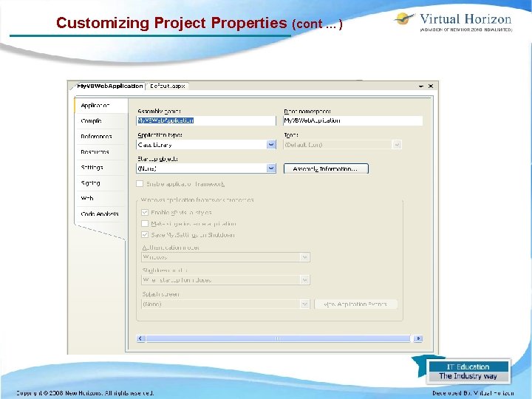This screenshot has width=532, height=399.
Task: Open the Signing properties page
Action: 100,183
